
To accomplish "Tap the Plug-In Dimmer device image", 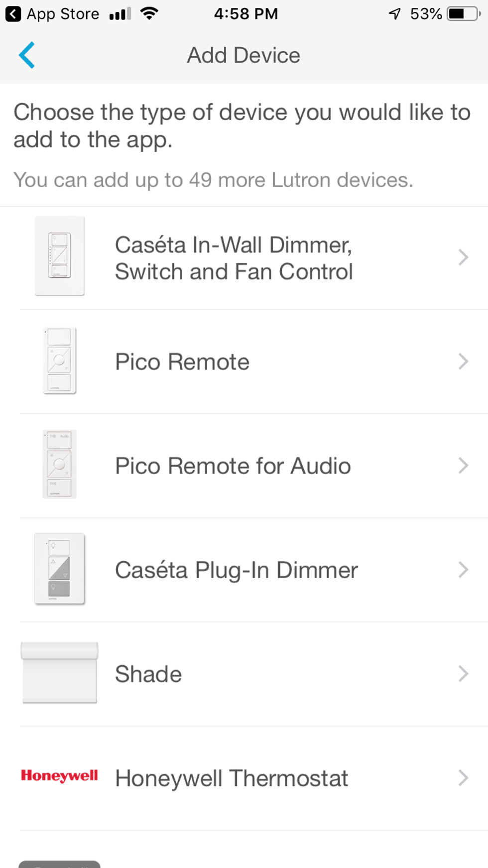I will coord(60,569).
